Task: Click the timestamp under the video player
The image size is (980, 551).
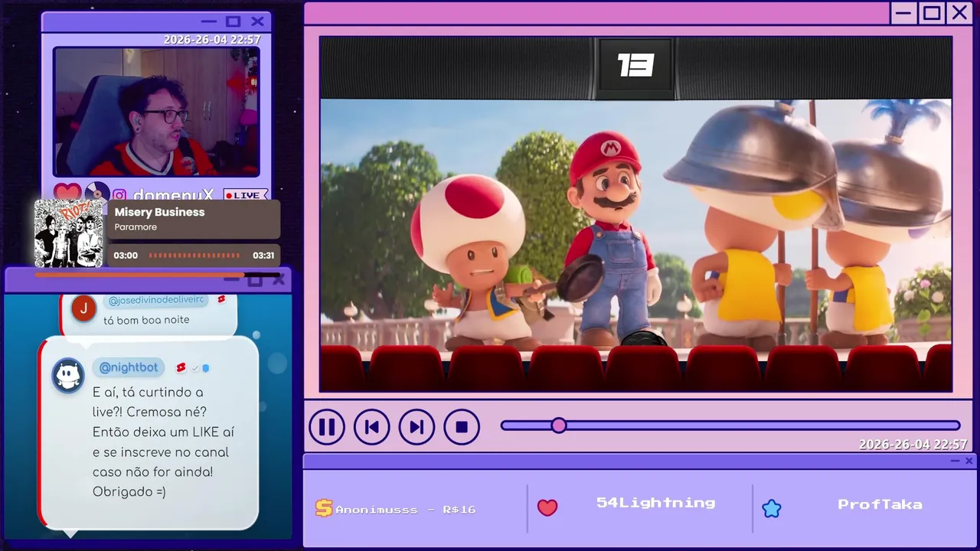Action: pos(913,444)
